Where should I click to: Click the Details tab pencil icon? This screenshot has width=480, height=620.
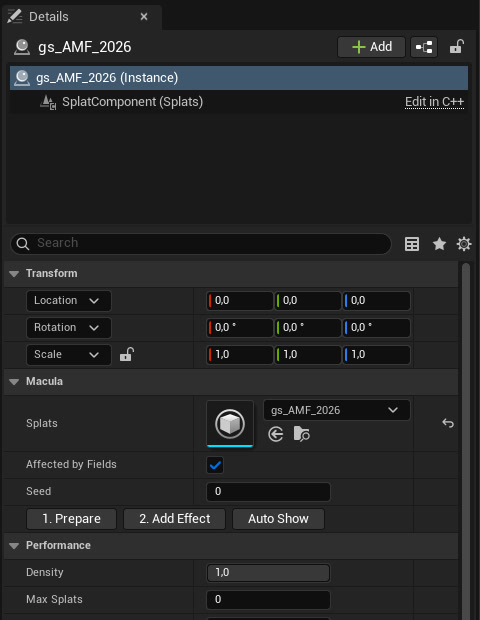(x=15, y=16)
